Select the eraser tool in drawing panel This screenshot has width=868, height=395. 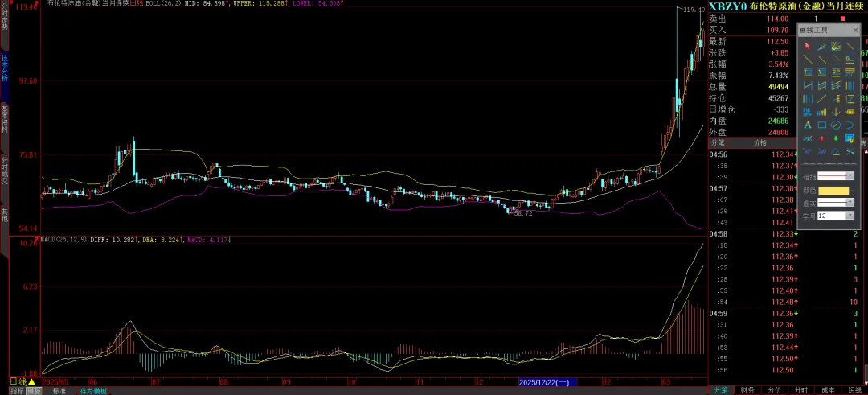coord(836,151)
